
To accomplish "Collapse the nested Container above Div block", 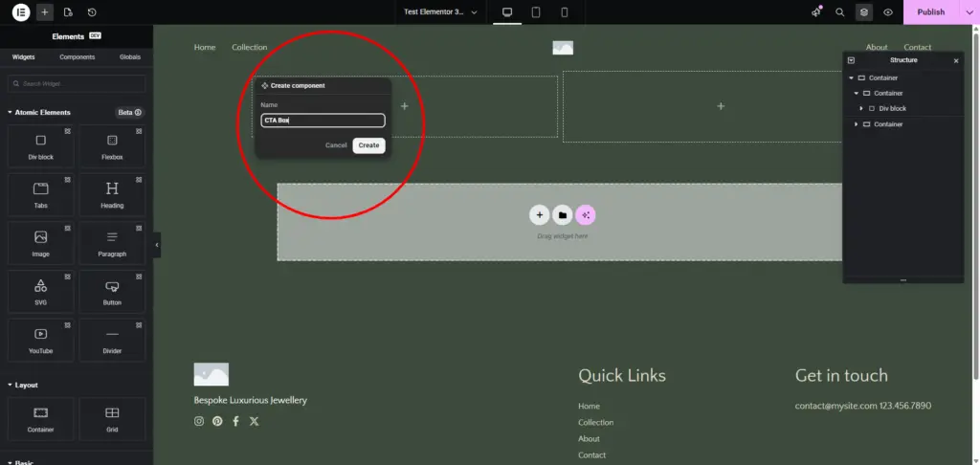I will coord(857,93).
